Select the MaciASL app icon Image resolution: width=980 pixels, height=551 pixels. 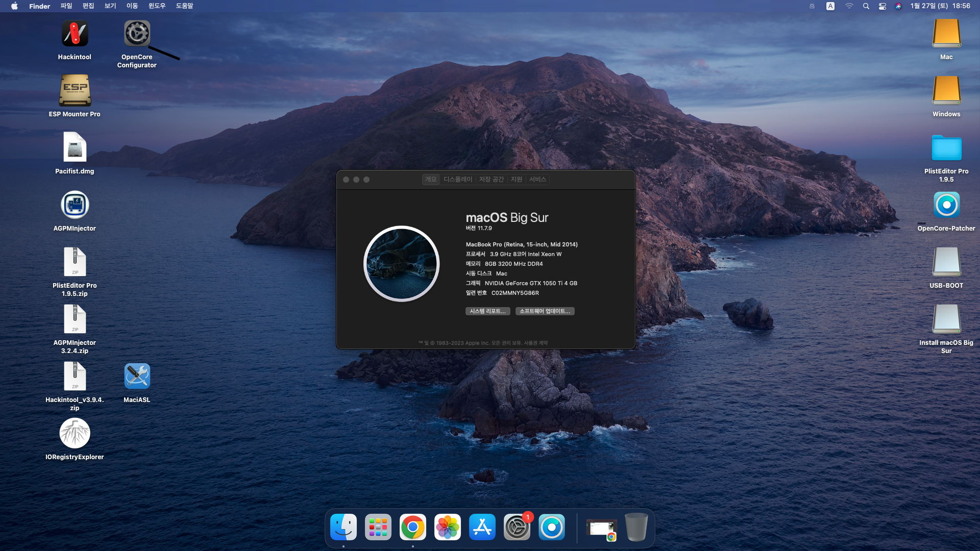click(x=137, y=377)
